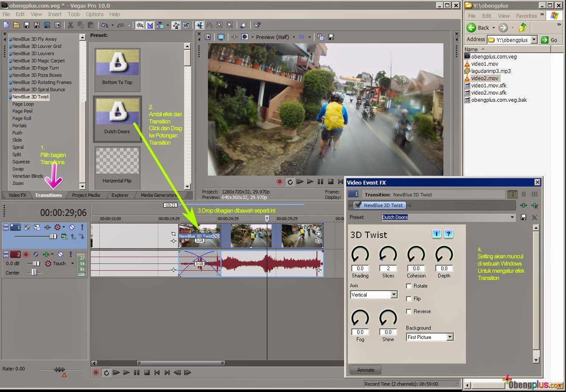Open the Background dropdown set to First Picture

[450, 337]
